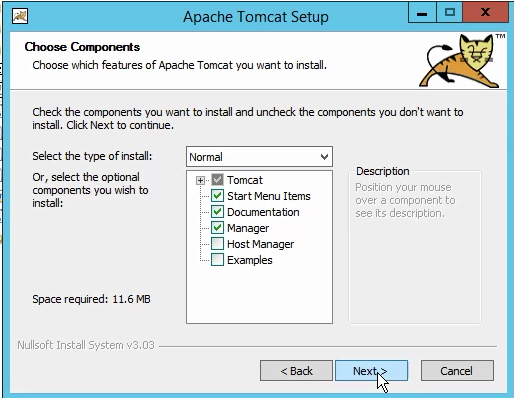
Task: Uncheck the Documentation checkbox
Action: 217,212
